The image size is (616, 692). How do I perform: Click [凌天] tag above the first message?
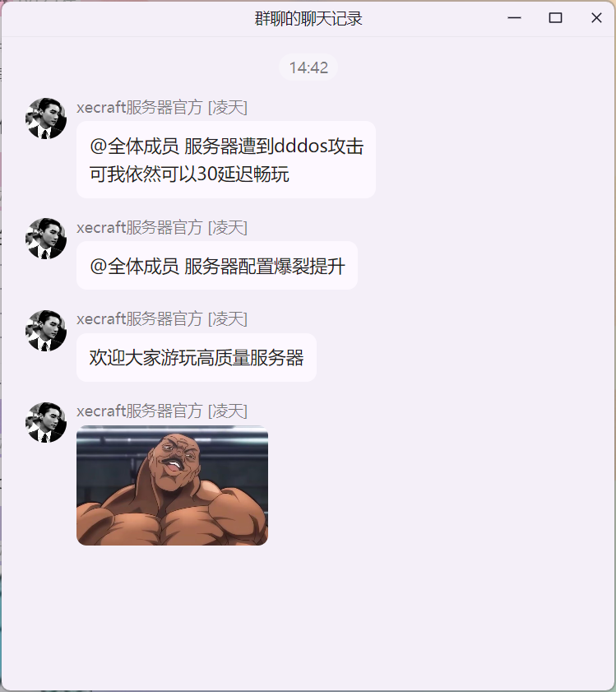227,107
